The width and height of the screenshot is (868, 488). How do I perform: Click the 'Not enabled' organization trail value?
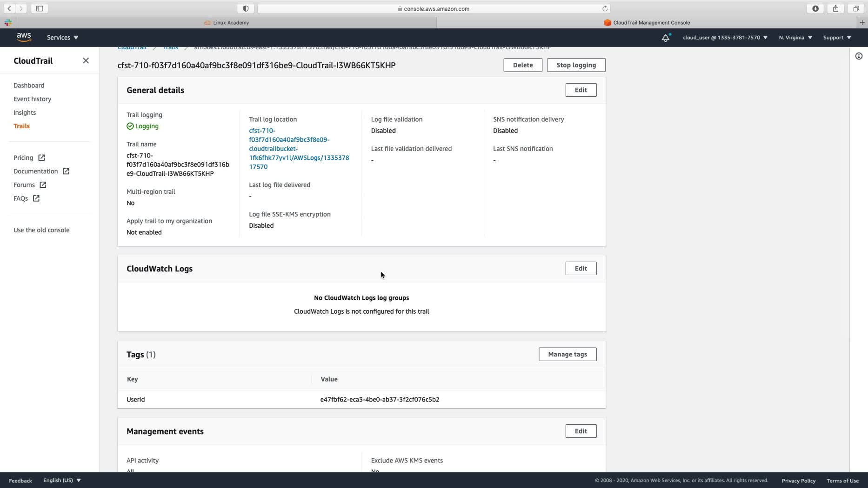[144, 232]
